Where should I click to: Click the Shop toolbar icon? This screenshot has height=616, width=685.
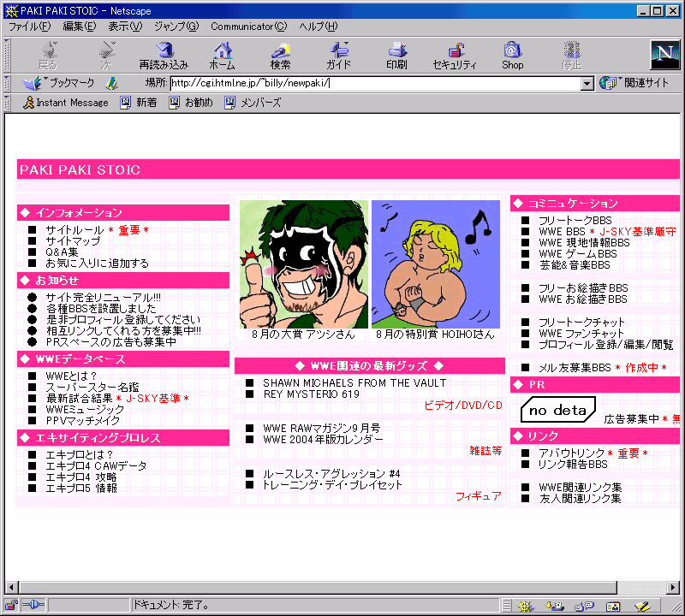[x=512, y=55]
